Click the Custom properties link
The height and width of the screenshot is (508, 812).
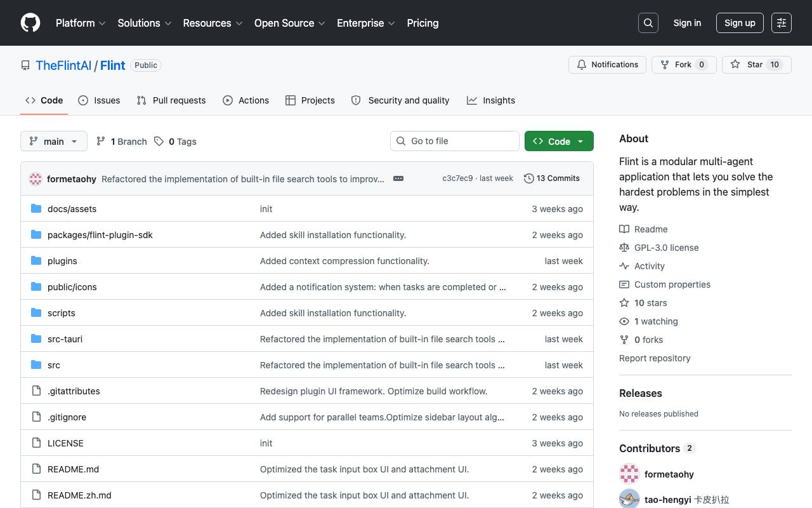672,284
